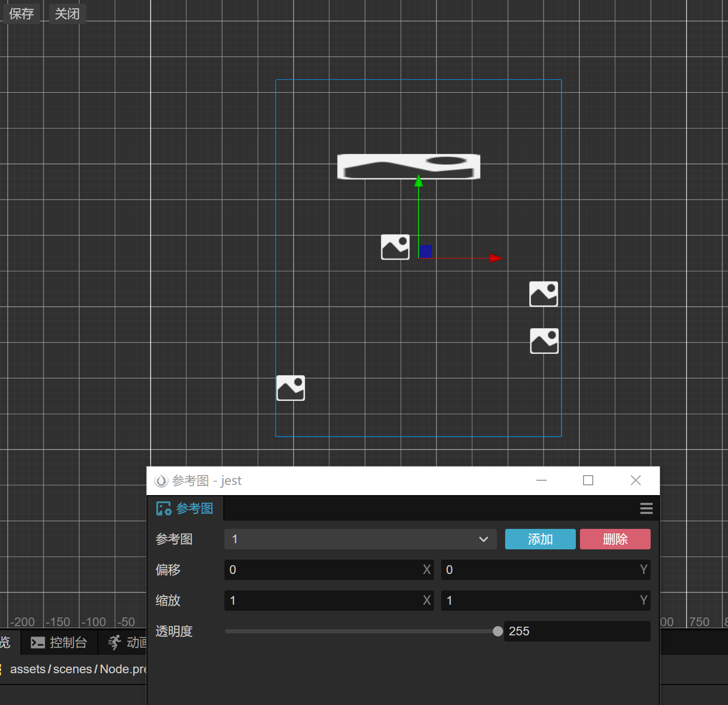Click the red X-axis gizmo arrowhead
The width and height of the screenshot is (728, 705).
(496, 258)
